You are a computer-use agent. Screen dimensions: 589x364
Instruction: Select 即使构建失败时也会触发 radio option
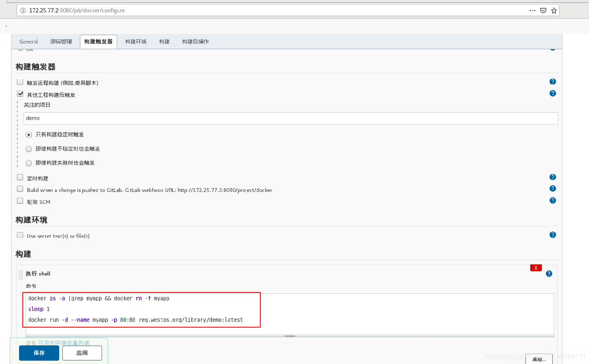pyautogui.click(x=29, y=163)
